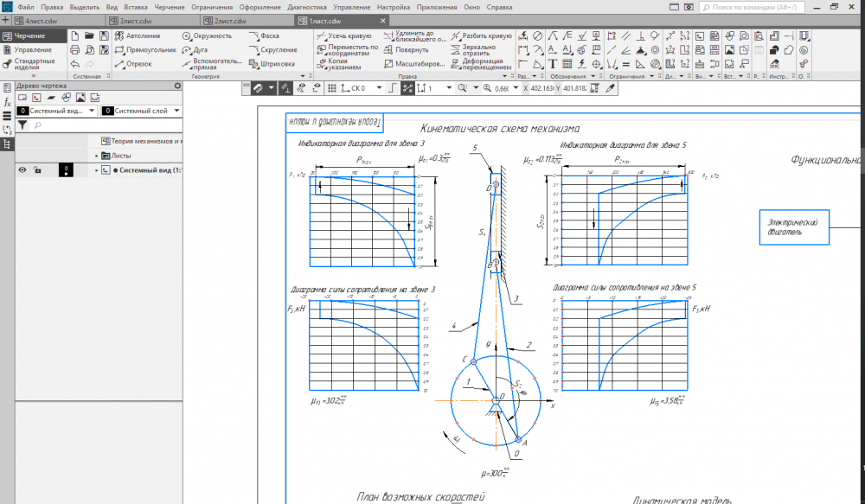Toggle the lock icon for Системный вид
Image resolution: width=865 pixels, height=504 pixels.
click(37, 170)
